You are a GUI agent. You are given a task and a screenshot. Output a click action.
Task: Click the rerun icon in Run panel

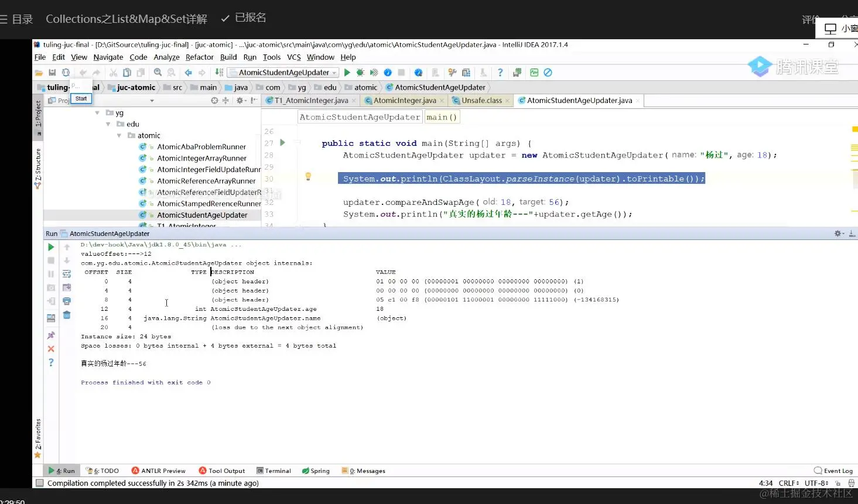(x=51, y=247)
